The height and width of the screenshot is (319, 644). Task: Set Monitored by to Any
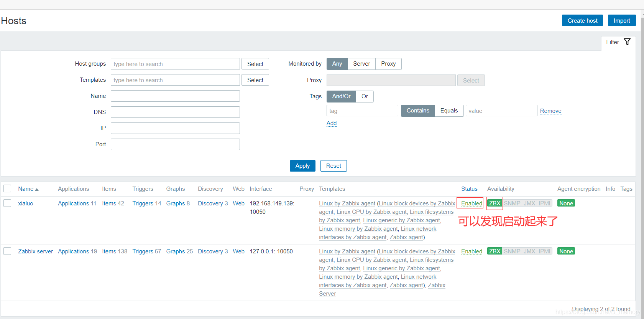tap(337, 64)
